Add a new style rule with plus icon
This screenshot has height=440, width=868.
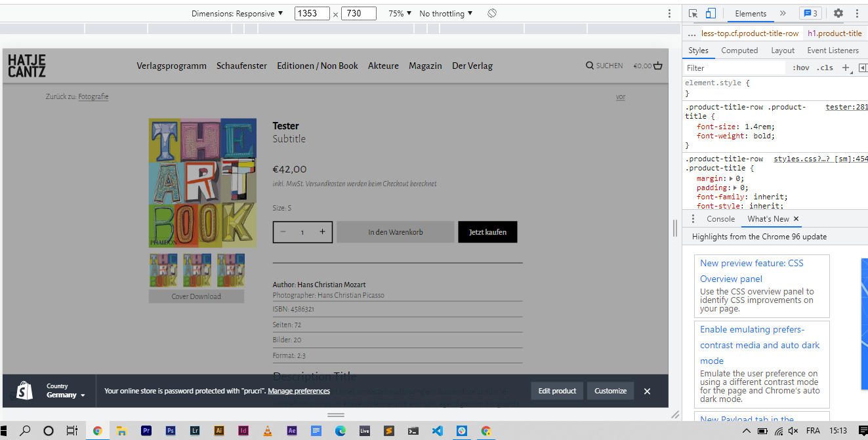coord(846,68)
